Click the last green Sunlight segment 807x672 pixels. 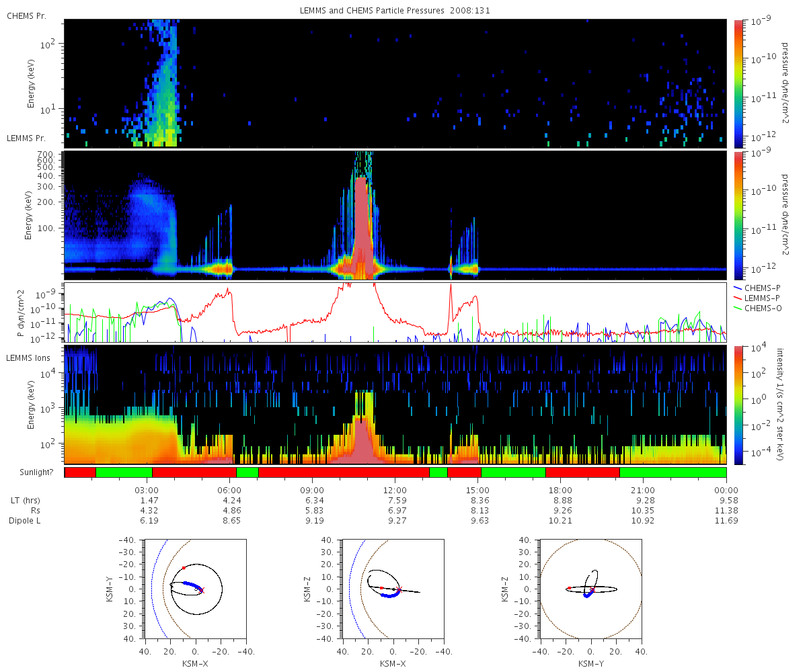672,472
